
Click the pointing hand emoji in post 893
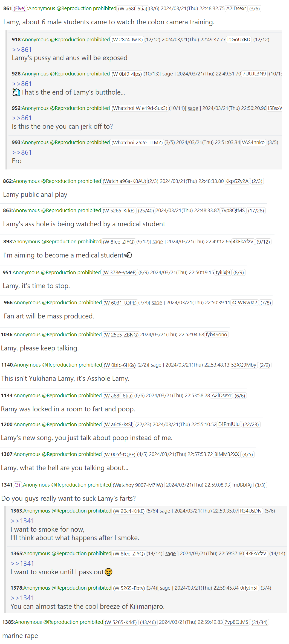tap(128, 255)
